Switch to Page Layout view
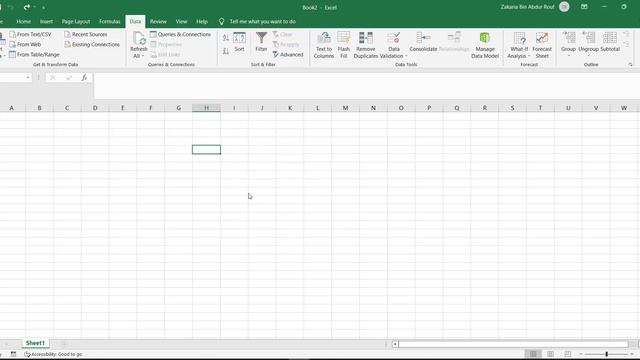The height and width of the screenshot is (360, 640). click(550, 354)
